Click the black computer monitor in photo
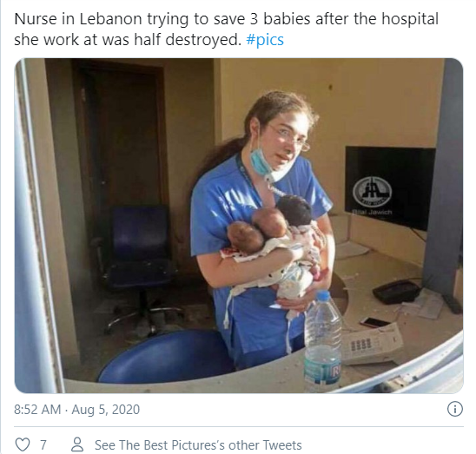 (x=390, y=188)
